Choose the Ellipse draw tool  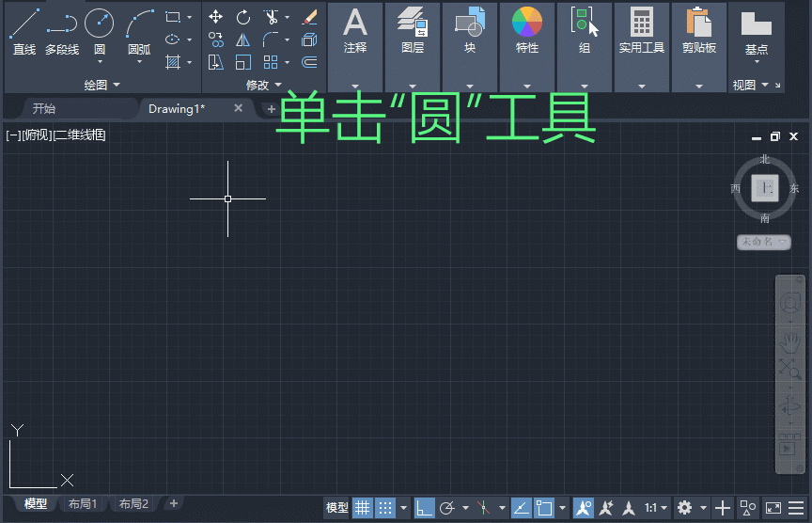(172, 40)
